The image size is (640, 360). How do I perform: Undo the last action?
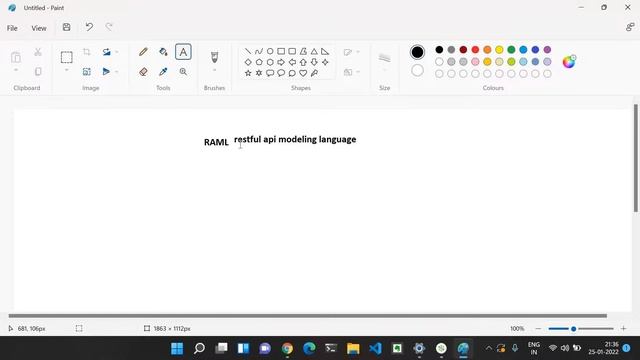pyautogui.click(x=89, y=27)
